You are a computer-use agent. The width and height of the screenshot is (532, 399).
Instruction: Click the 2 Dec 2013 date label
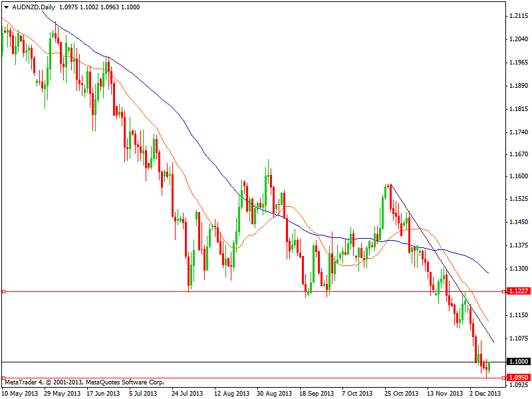pyautogui.click(x=485, y=393)
